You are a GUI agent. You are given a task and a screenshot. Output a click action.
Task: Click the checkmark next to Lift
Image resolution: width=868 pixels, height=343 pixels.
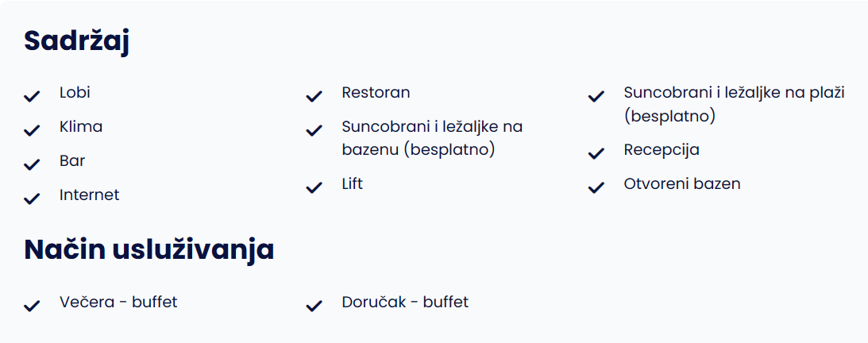point(314,188)
